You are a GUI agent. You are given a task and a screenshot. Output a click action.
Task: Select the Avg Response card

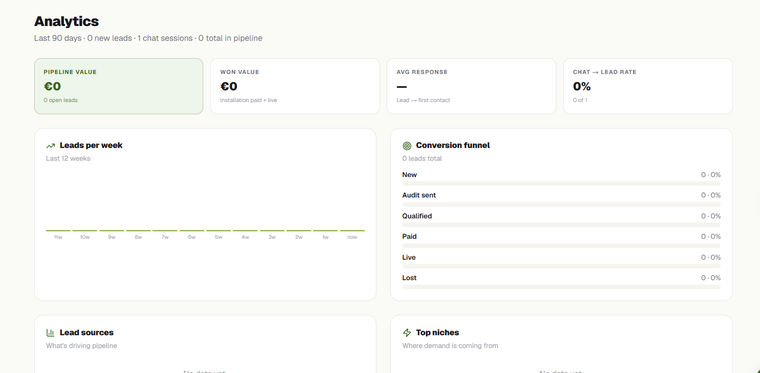(471, 86)
